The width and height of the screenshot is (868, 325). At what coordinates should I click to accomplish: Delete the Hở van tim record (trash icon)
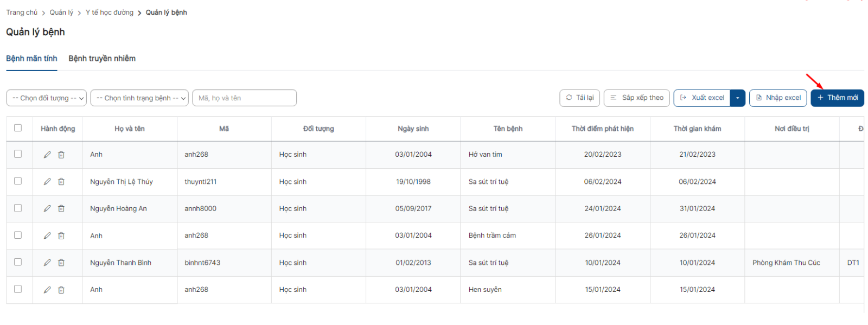tap(61, 155)
